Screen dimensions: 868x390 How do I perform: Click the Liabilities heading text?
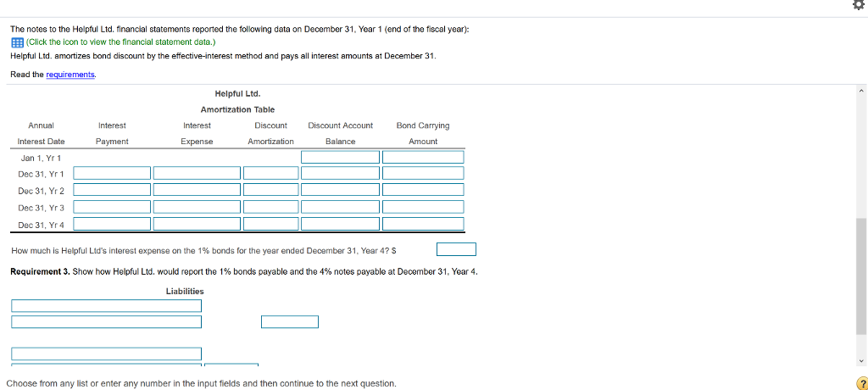[185, 292]
